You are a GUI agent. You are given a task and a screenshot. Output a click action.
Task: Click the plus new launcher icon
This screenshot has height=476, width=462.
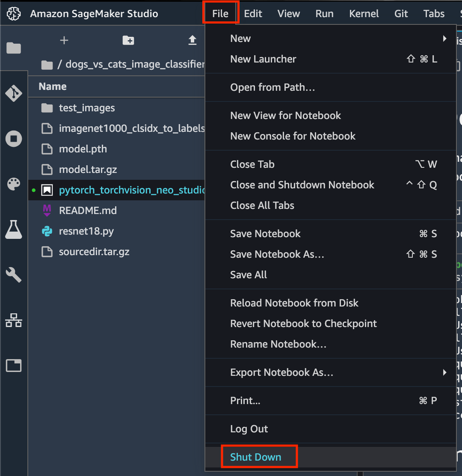coord(64,40)
